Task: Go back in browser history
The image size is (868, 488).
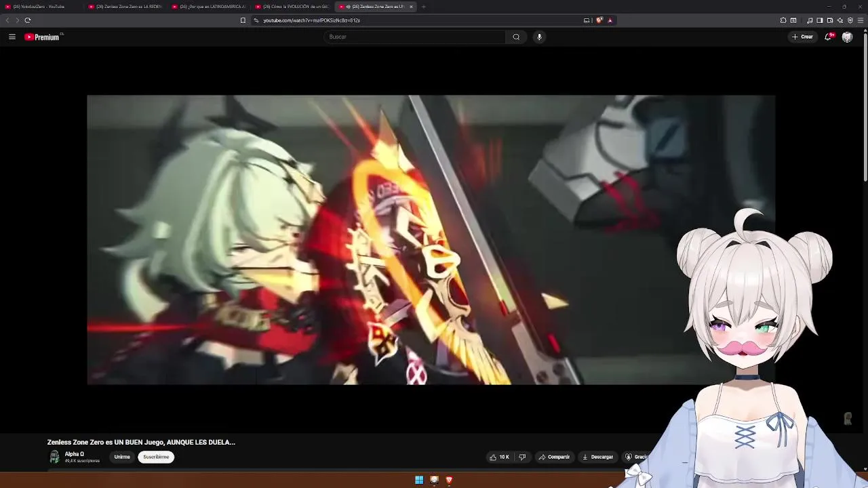Action: [7, 20]
